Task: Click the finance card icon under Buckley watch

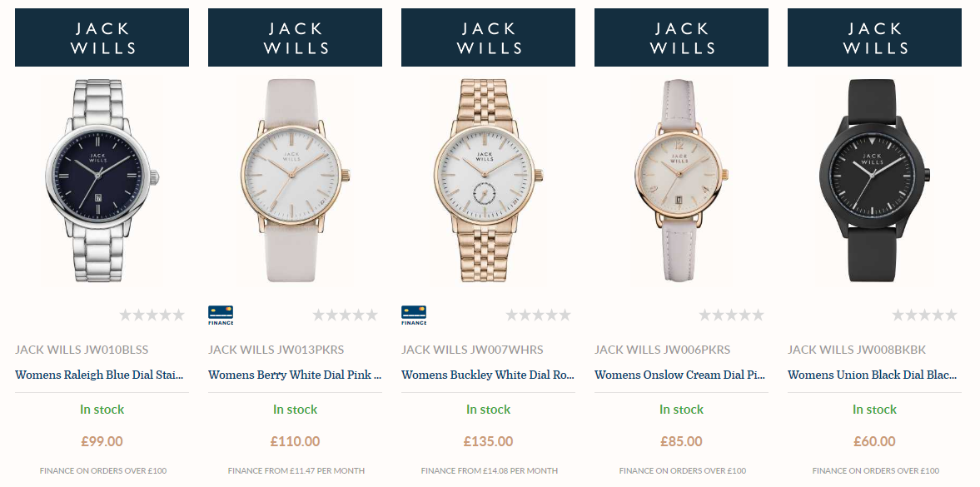Action: point(414,315)
